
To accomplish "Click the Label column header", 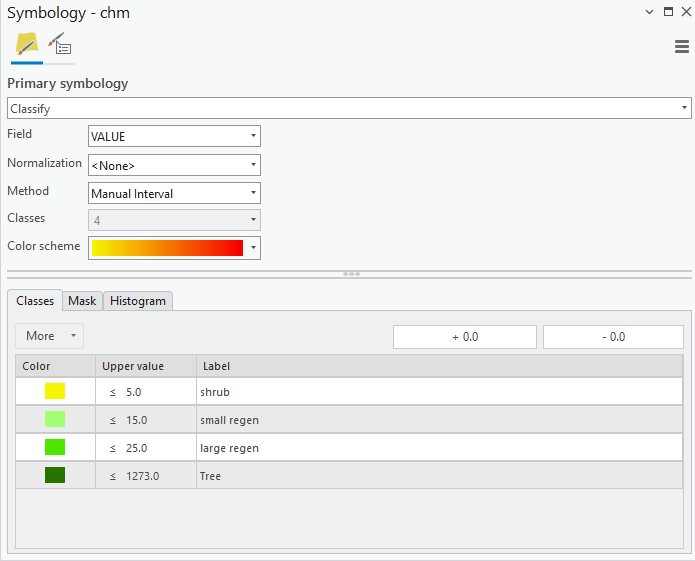I will click(x=439, y=366).
